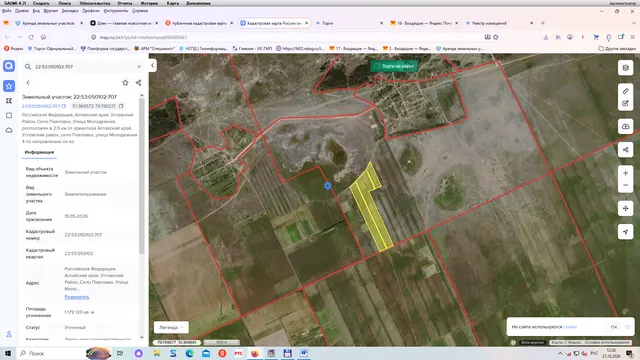Open 'НСПД Геоинформ' bookmark
Image resolution: width=640 pixels, height=360 pixels.
[x=204, y=48]
